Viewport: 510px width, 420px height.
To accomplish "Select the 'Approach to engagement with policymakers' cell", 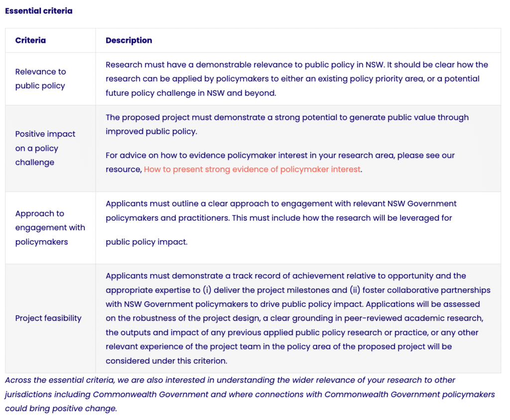I will (x=50, y=228).
